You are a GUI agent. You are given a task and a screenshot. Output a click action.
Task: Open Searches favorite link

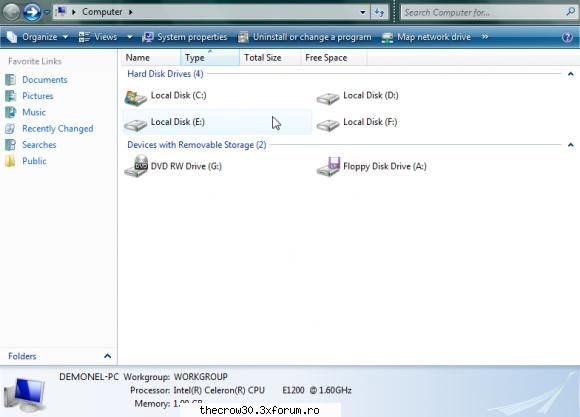[x=39, y=145]
